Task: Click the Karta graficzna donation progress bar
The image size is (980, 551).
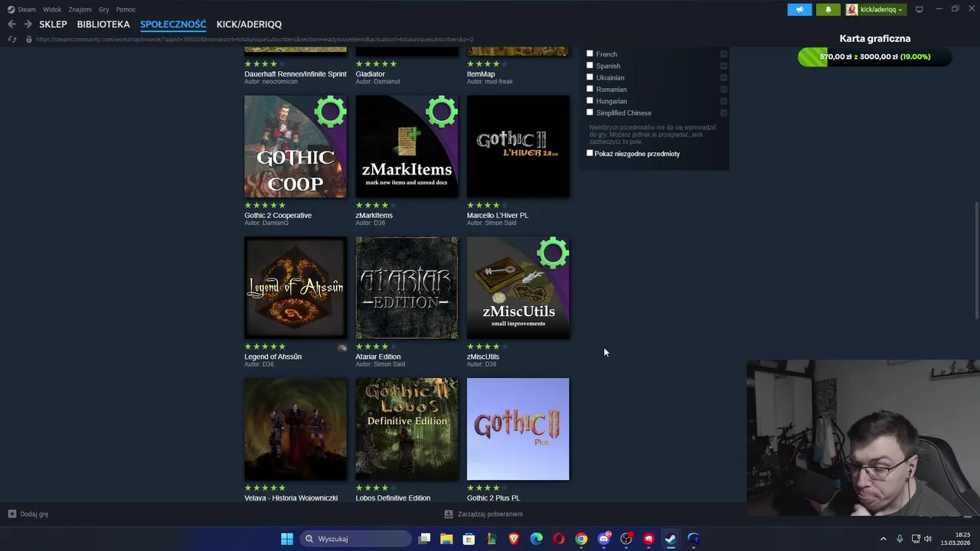Action: (x=874, y=57)
